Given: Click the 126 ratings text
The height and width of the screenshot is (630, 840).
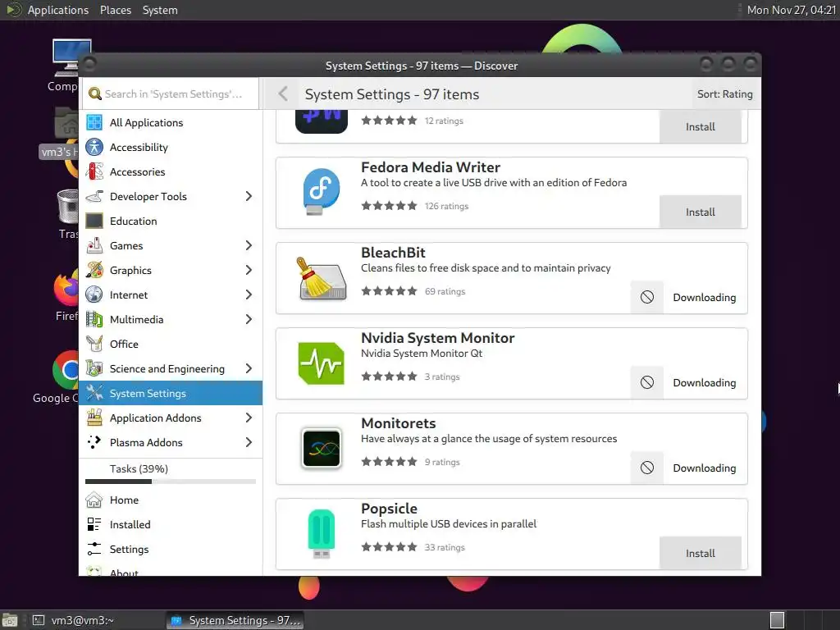Looking at the screenshot, I should click(447, 206).
